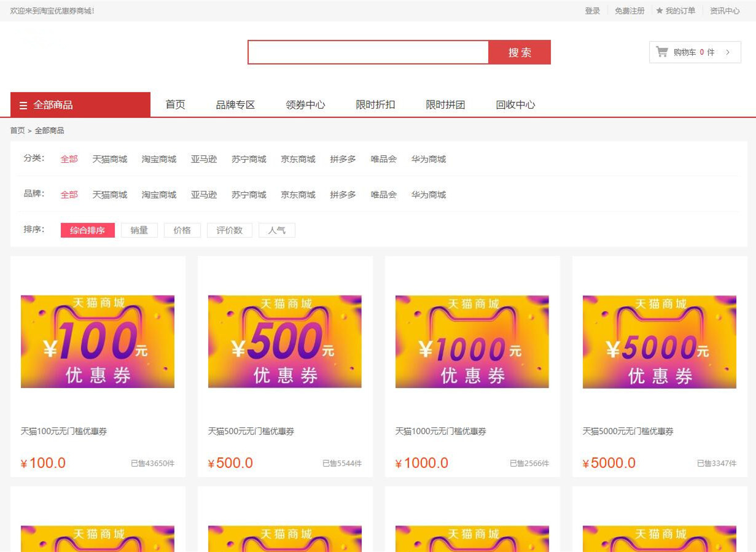Screen dimensions: 756x552
Task: Filter 分类 by 京东商城
Action: coord(298,159)
